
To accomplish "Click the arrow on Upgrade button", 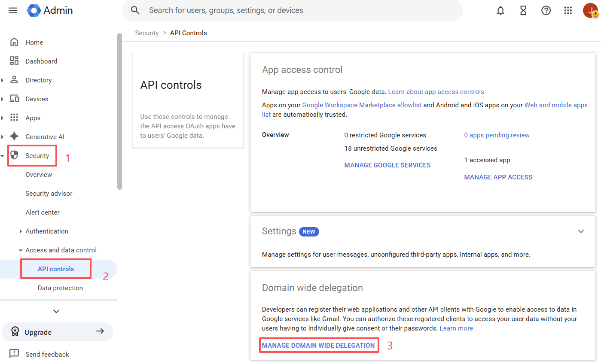I will coord(100,331).
